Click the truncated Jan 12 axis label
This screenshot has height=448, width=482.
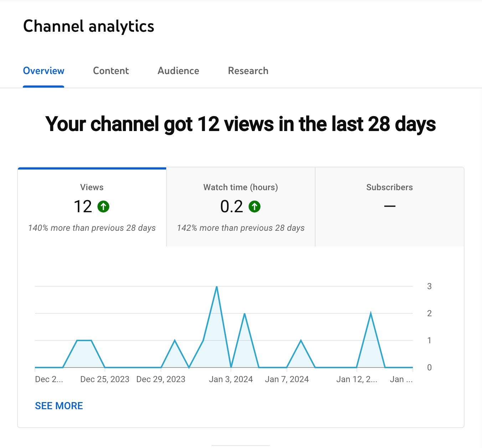tap(357, 379)
